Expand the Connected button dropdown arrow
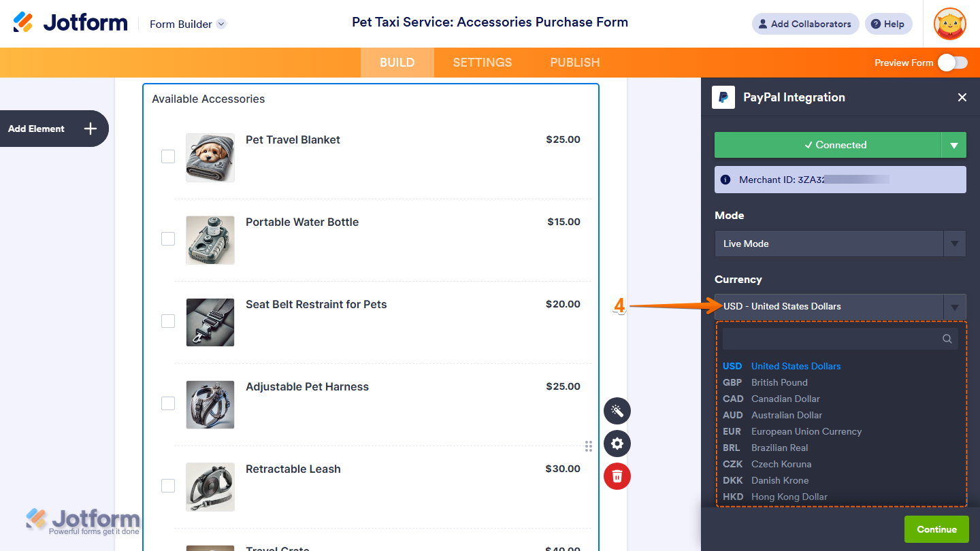 point(953,145)
